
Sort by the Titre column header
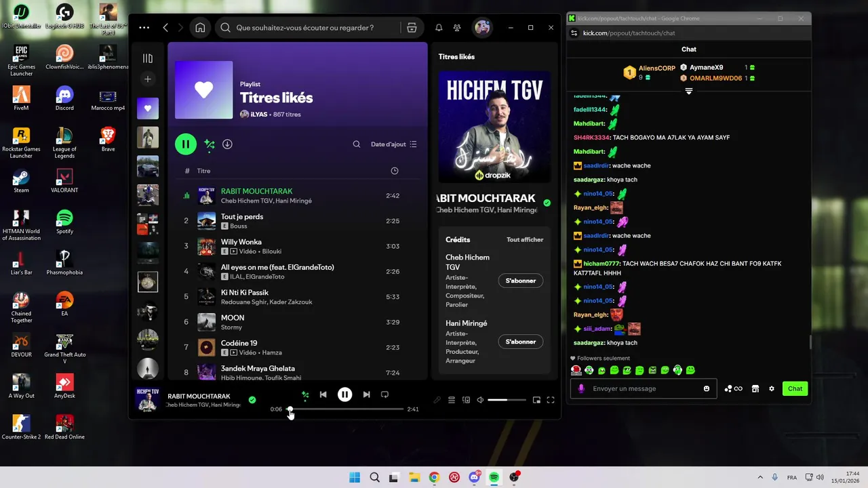click(x=203, y=171)
